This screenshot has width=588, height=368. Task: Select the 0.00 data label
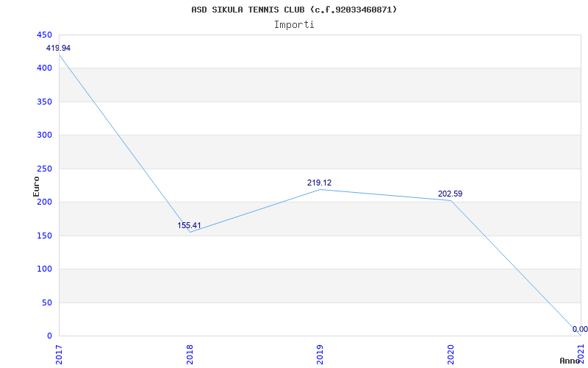pos(580,329)
